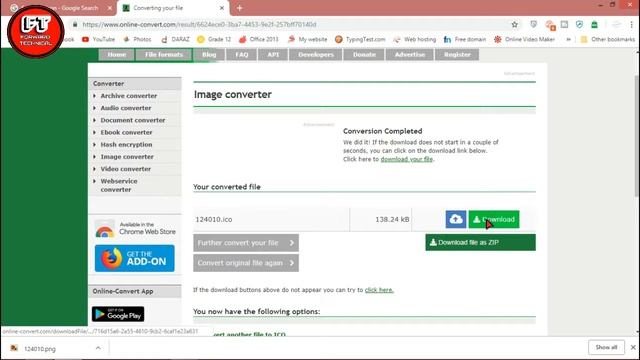Click Show all downloads button
The width and height of the screenshot is (640, 360).
click(x=606, y=347)
